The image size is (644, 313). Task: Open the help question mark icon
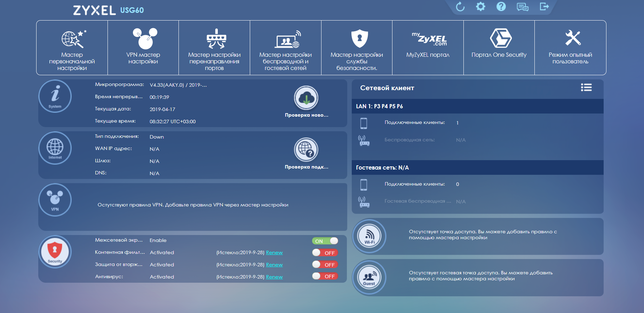[501, 7]
